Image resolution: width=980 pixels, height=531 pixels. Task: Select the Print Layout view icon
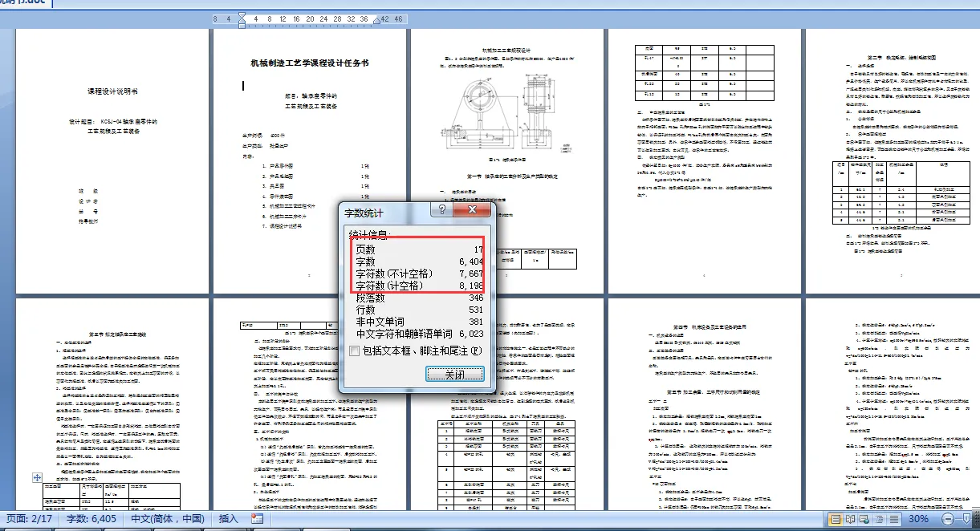836,519
